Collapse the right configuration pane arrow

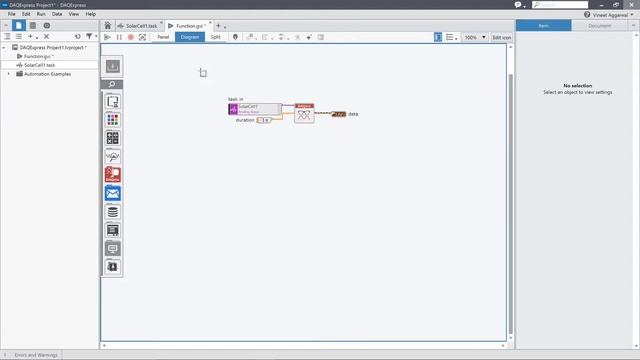633,25
